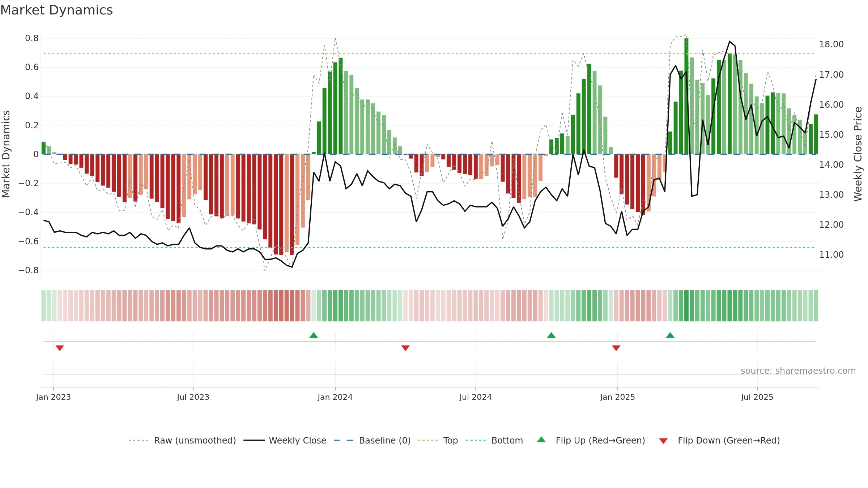Viewport: 868px width, 488px height.
Task: Select the Flip Up marker after Jul 2024
Action: [551, 335]
